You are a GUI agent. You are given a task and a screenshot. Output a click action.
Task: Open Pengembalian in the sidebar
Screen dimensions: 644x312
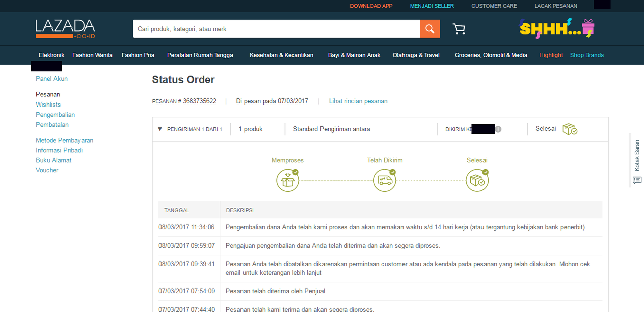coord(55,115)
